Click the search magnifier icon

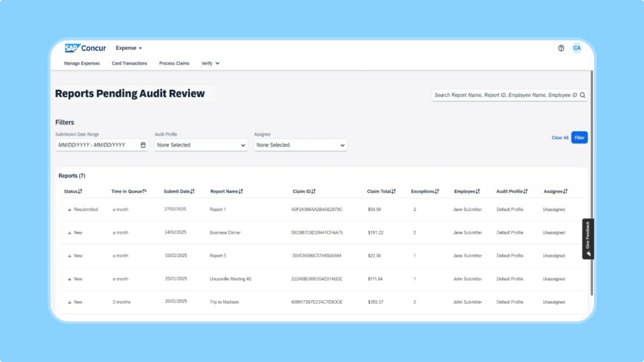click(582, 95)
